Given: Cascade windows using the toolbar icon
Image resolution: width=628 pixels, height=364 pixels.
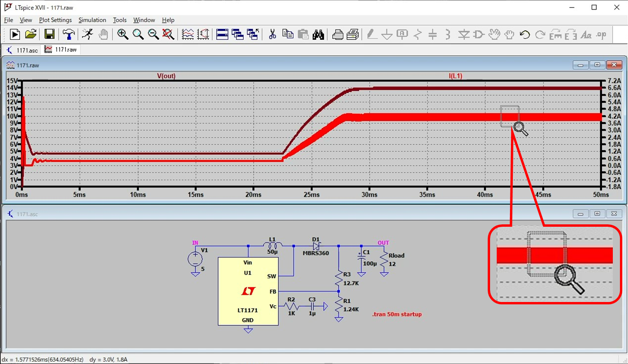Looking at the screenshot, I should [237, 34].
